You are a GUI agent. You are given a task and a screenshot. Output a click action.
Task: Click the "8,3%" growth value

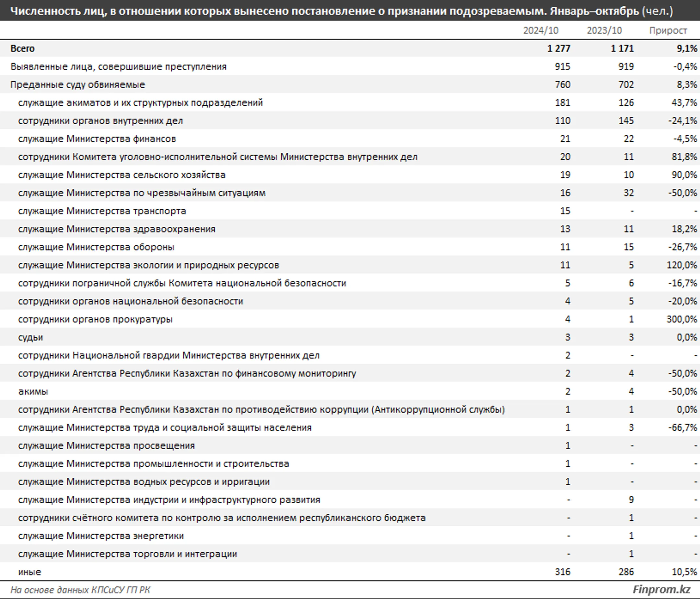pyautogui.click(x=686, y=85)
